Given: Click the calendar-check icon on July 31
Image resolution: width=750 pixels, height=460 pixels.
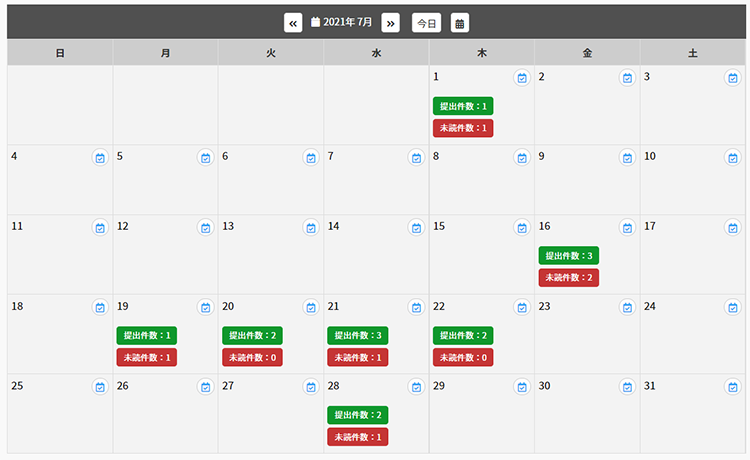Looking at the screenshot, I should (x=732, y=387).
